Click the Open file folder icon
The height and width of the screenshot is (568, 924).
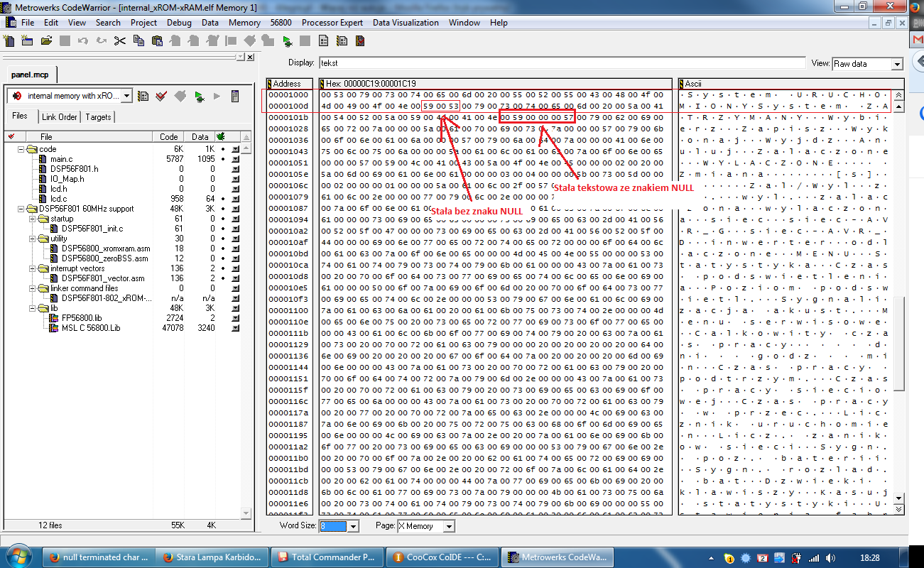click(46, 40)
